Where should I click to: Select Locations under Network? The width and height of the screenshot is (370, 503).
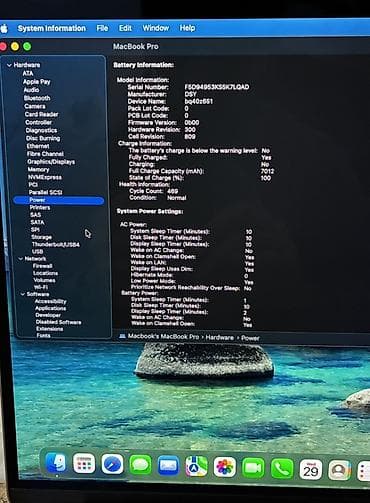click(45, 273)
